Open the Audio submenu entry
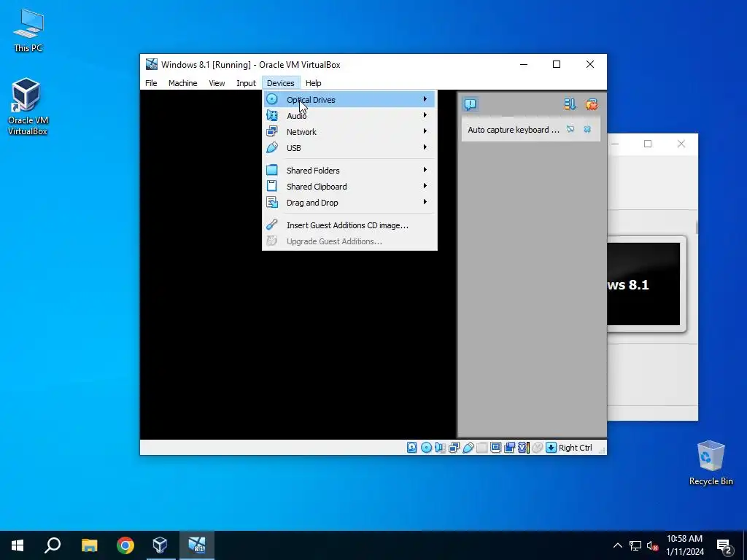This screenshot has width=747, height=560. point(349,116)
